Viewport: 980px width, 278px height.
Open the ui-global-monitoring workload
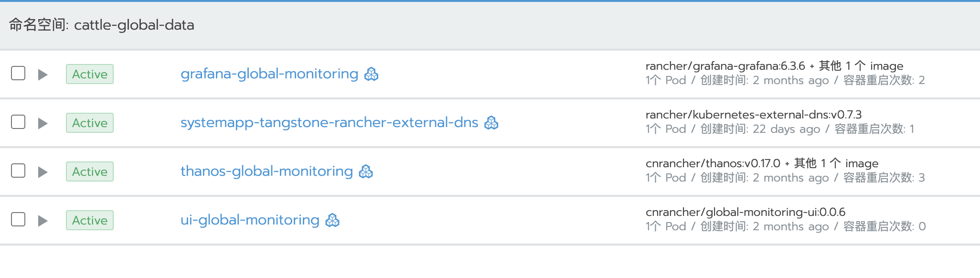click(250, 220)
